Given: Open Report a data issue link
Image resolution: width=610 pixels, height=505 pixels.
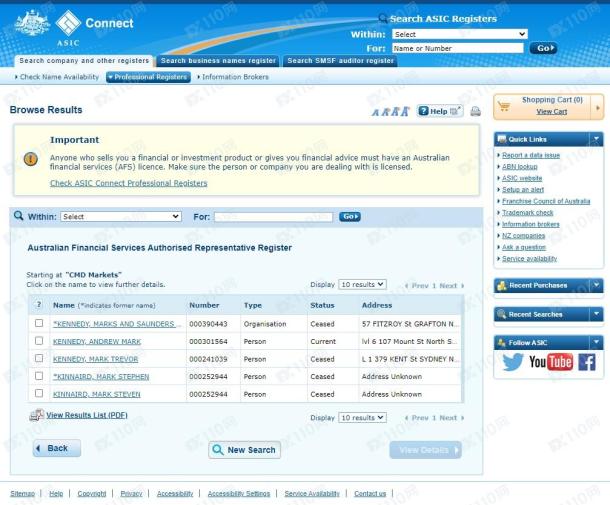Looking at the screenshot, I should [x=531, y=155].
